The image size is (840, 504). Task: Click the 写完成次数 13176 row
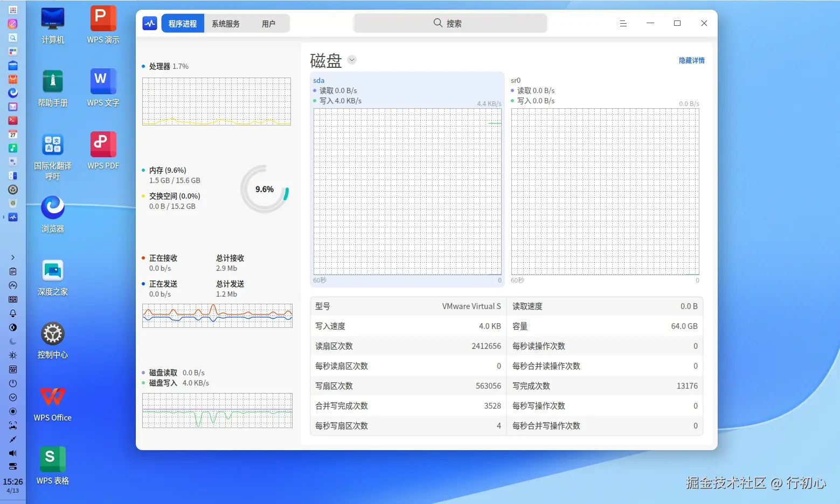click(605, 386)
